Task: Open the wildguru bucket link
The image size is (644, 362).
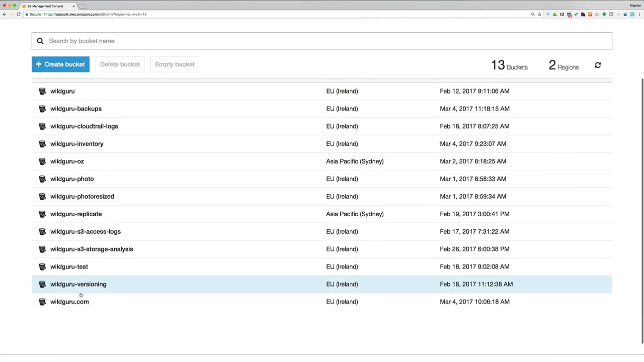Action: point(62,91)
